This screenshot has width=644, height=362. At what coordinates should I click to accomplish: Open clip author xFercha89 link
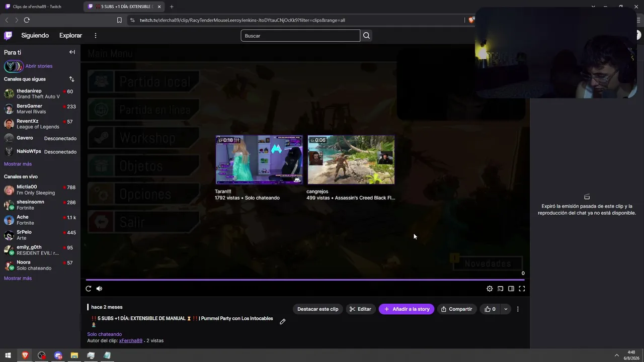pyautogui.click(x=131, y=341)
